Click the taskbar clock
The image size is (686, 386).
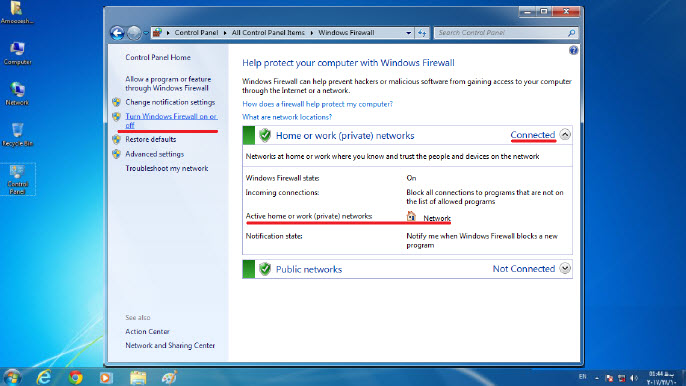click(661, 378)
